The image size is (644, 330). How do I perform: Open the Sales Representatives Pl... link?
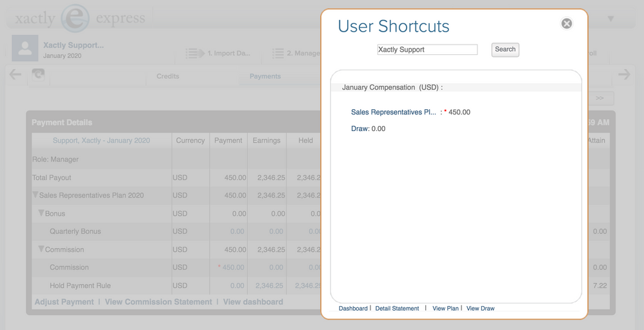coord(394,112)
